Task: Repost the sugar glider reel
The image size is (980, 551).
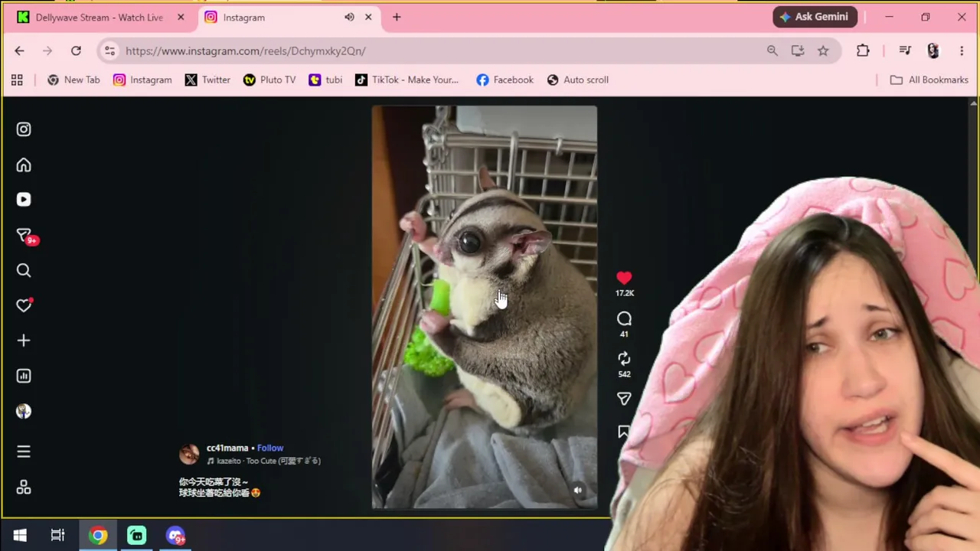Action: [624, 359]
